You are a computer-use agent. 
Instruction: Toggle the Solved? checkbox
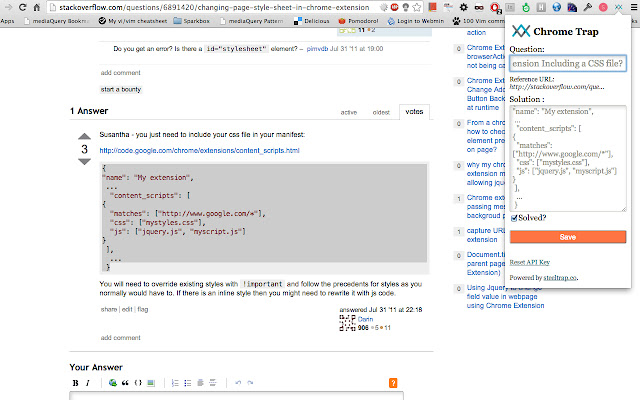pyautogui.click(x=514, y=218)
